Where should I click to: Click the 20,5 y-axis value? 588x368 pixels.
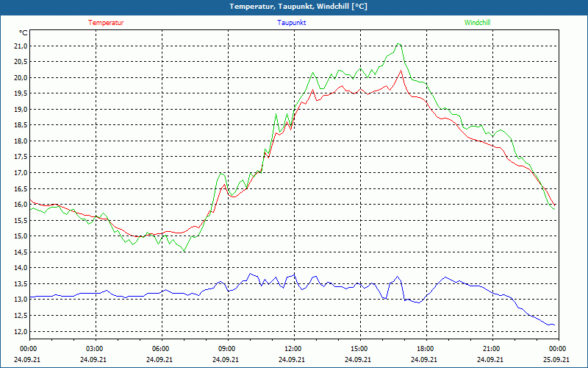pos(21,62)
